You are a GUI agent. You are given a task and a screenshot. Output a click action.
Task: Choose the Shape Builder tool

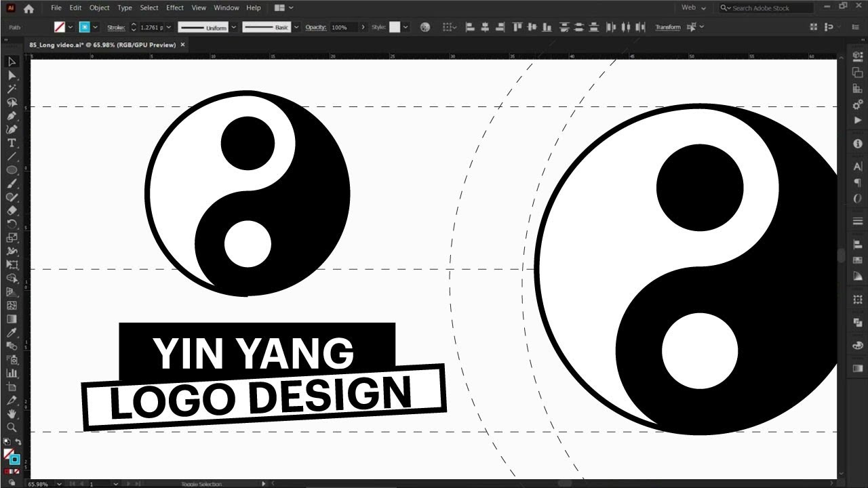[x=12, y=278]
